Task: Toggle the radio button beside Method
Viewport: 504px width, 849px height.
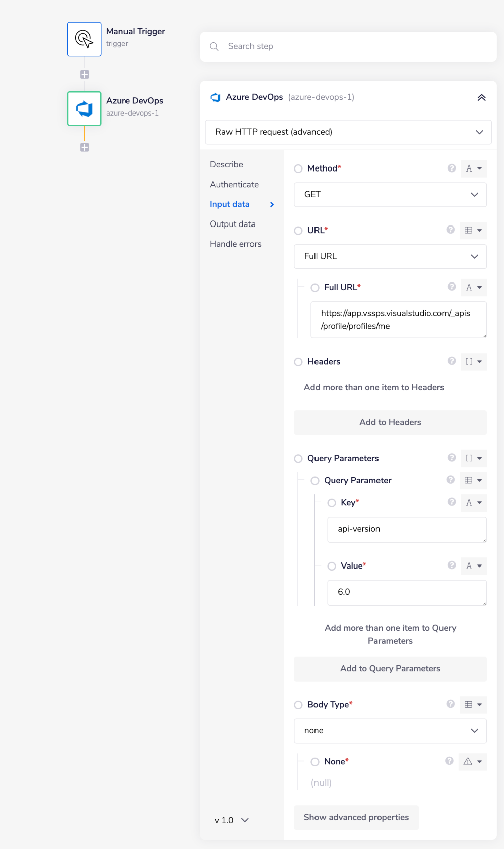Action: (x=298, y=168)
